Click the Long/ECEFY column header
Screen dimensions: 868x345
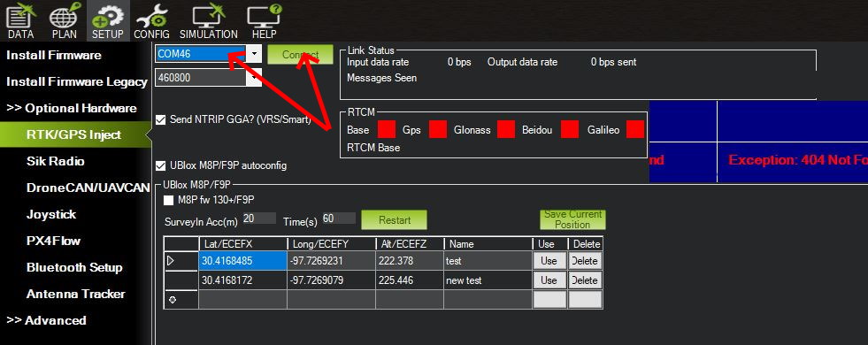(x=331, y=243)
